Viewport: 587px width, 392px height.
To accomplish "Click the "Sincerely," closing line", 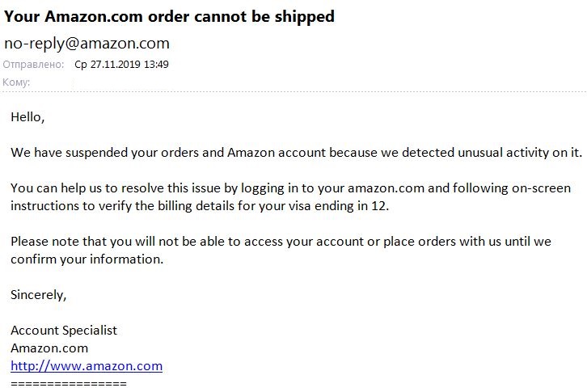I will pyautogui.click(x=38, y=295).
